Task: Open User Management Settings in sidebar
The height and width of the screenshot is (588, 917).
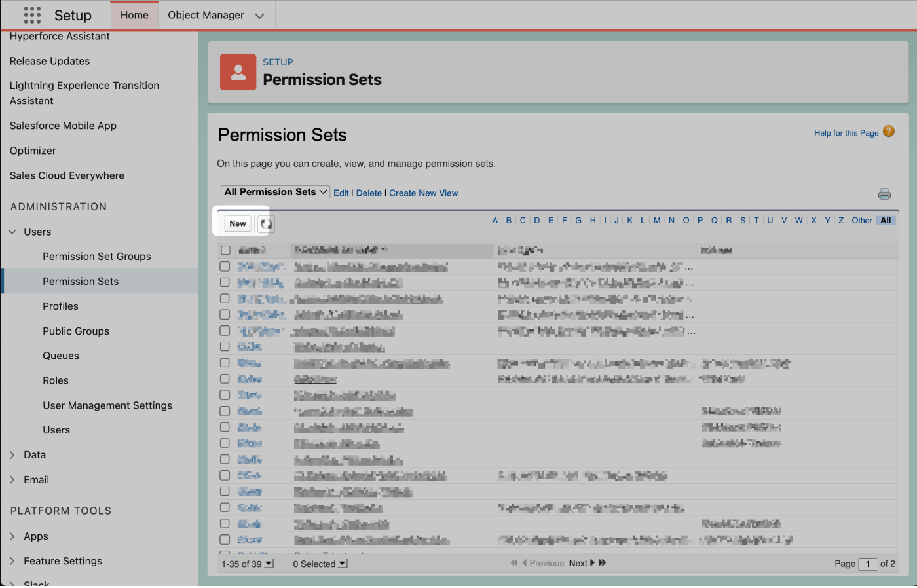Action: pyautogui.click(x=107, y=405)
